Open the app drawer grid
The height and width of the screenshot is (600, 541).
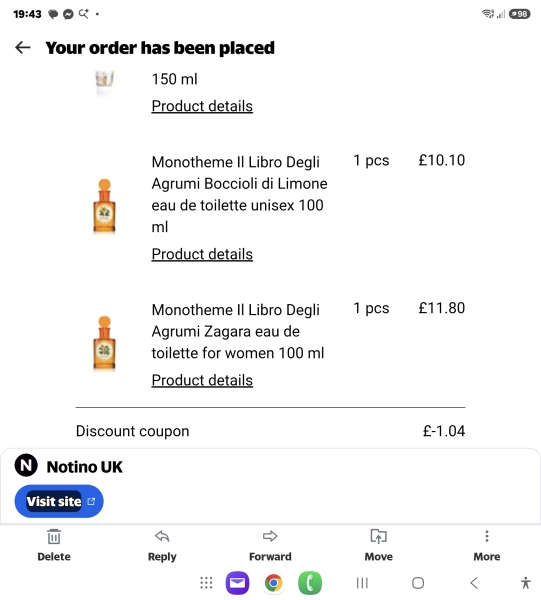(x=206, y=583)
